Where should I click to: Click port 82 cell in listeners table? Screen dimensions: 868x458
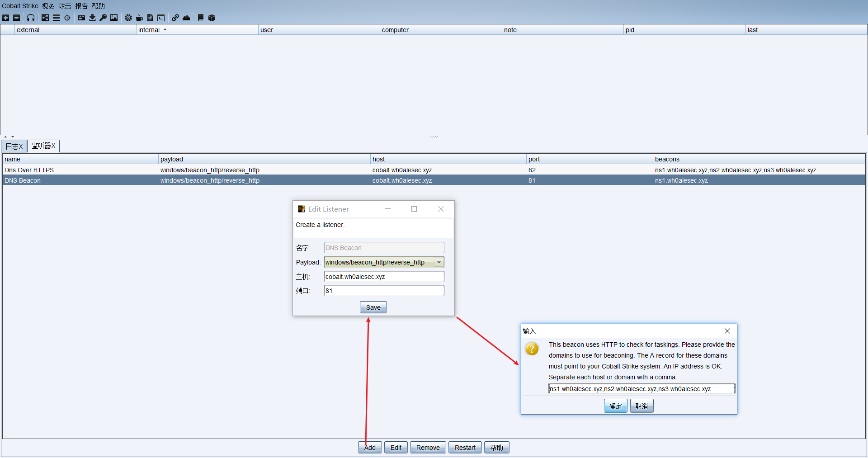590,170
